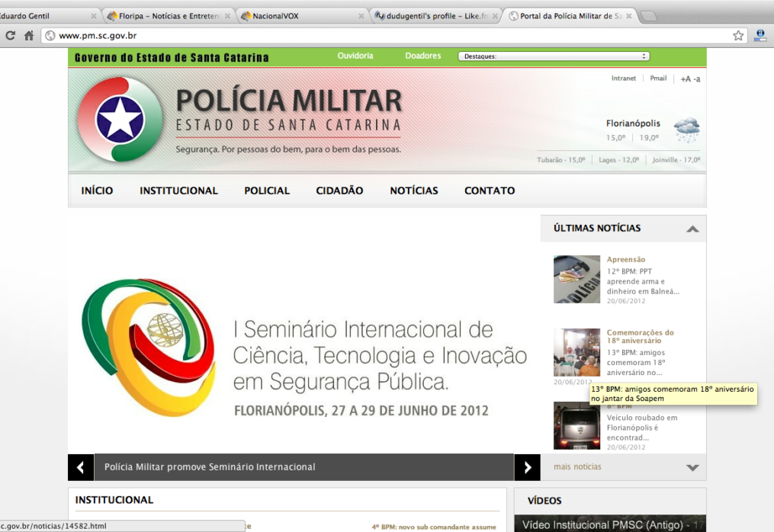
Task: Decrease font size with -a
Action: [x=695, y=78]
